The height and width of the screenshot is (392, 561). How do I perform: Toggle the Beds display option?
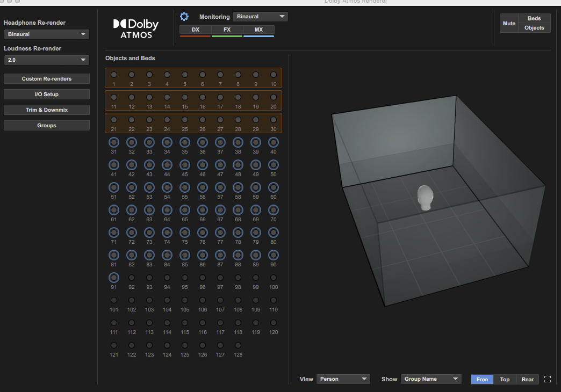pos(534,18)
